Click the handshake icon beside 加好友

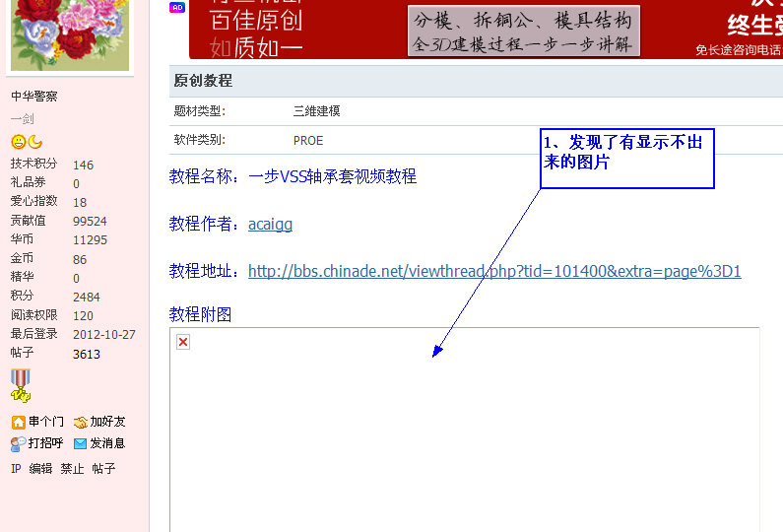pyautogui.click(x=81, y=423)
